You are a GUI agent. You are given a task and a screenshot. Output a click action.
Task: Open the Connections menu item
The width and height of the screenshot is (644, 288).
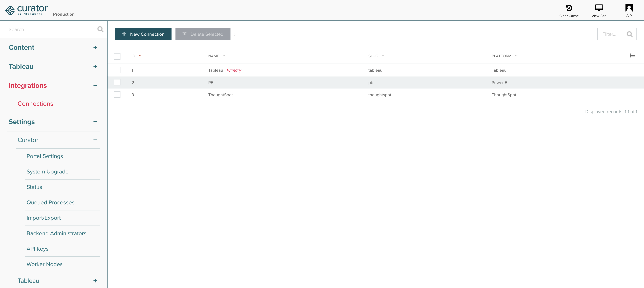click(35, 104)
